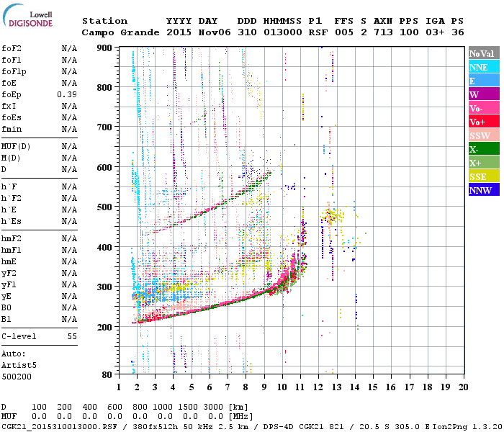Click the P1 value RSF
Image resolution: width=504 pixels, height=432 pixels.
click(318, 32)
